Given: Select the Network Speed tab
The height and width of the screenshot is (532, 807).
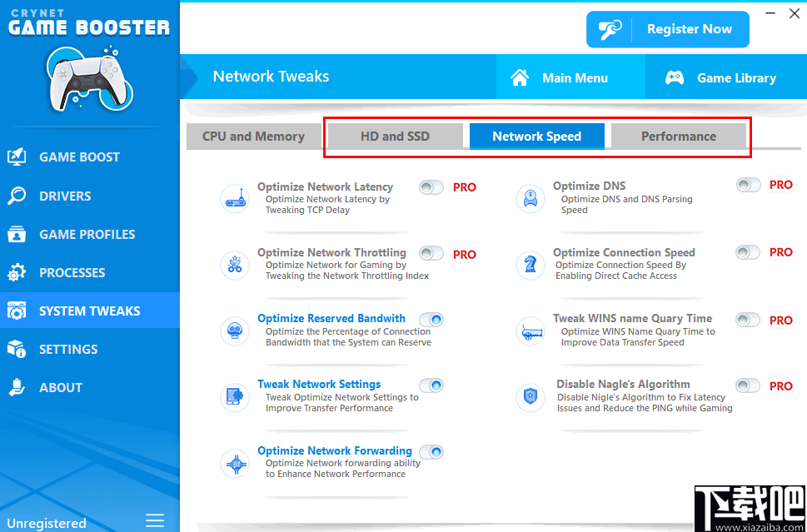Looking at the screenshot, I should 537,137.
